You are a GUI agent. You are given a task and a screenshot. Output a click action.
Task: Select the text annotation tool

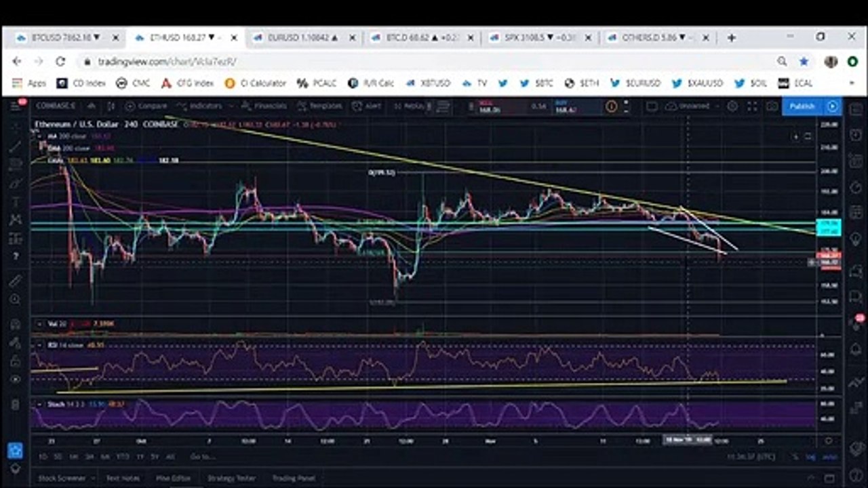click(x=16, y=201)
